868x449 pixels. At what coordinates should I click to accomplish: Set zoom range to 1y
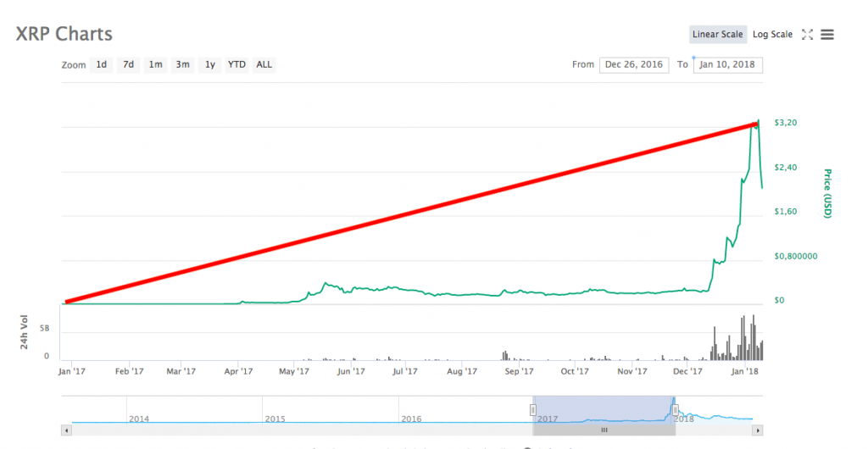click(210, 64)
